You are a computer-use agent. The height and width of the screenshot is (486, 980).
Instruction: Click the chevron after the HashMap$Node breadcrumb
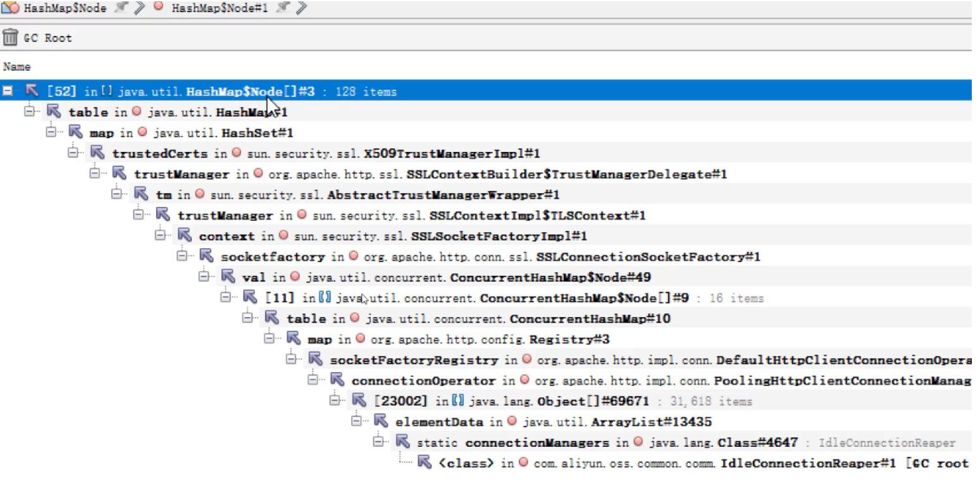tap(140, 8)
